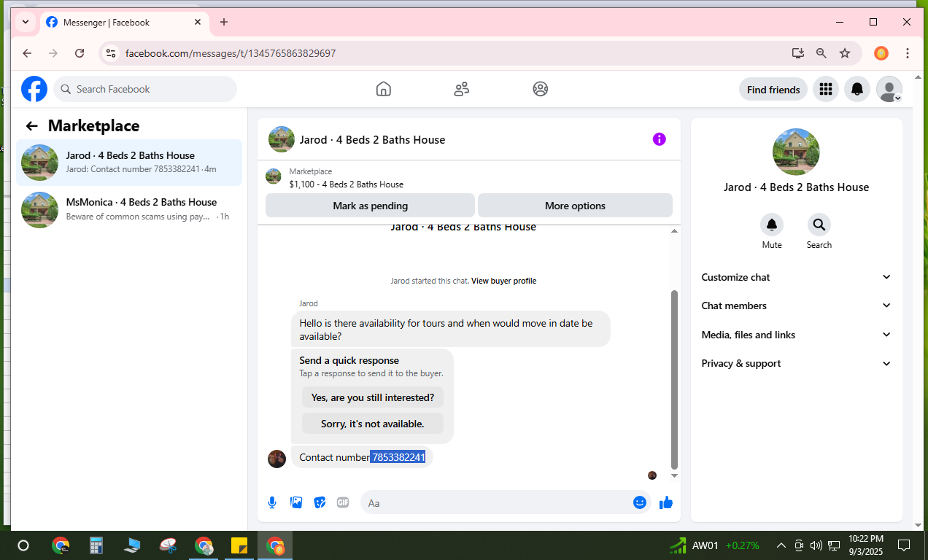Expand the Customize chat section
The image size is (928, 560).
[x=796, y=277]
